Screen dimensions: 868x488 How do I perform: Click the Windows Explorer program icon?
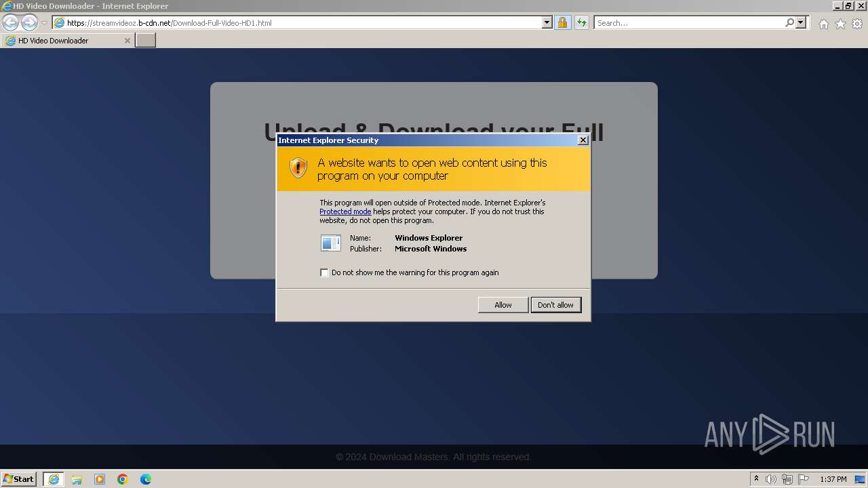(x=331, y=243)
